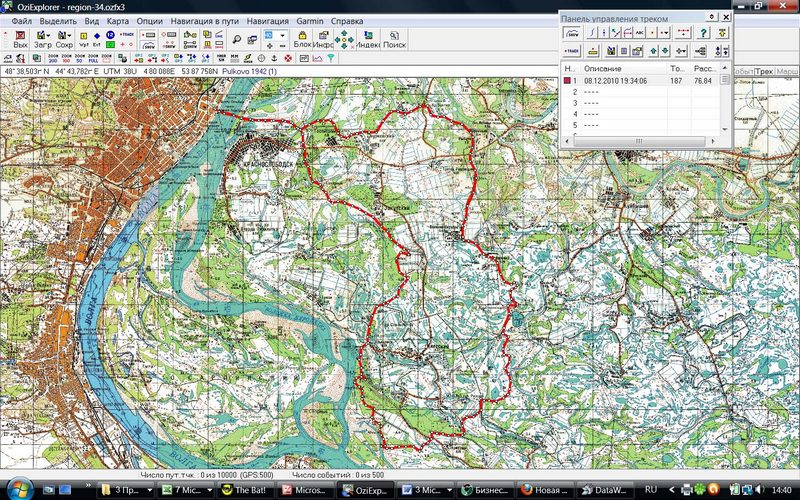Click the teal funnel filter icon
This screenshot has height=500, width=800.
(331, 58)
